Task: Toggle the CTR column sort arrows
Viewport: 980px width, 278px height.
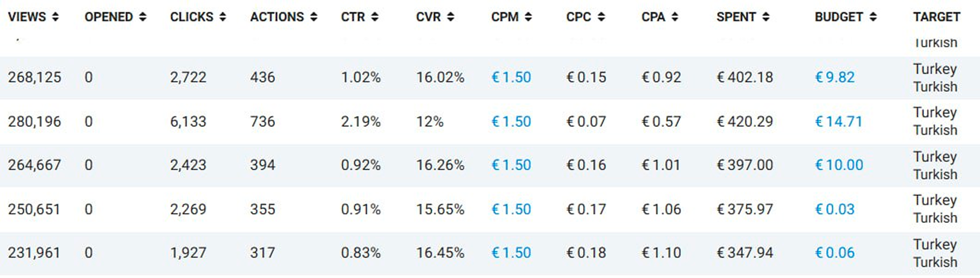Action: tap(374, 17)
